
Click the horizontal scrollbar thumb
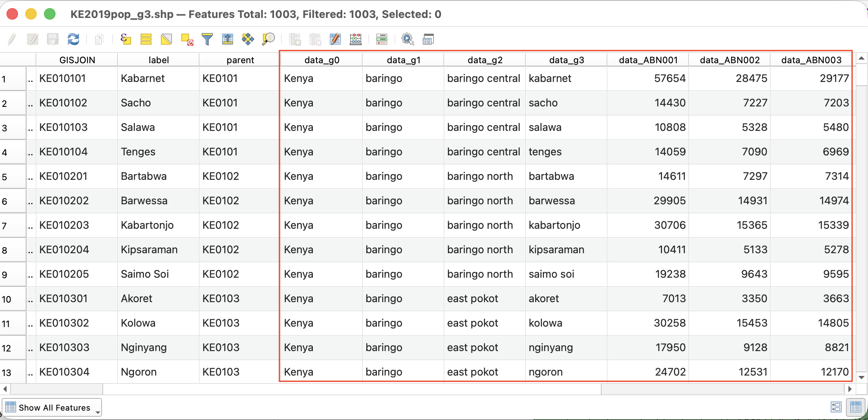352,389
